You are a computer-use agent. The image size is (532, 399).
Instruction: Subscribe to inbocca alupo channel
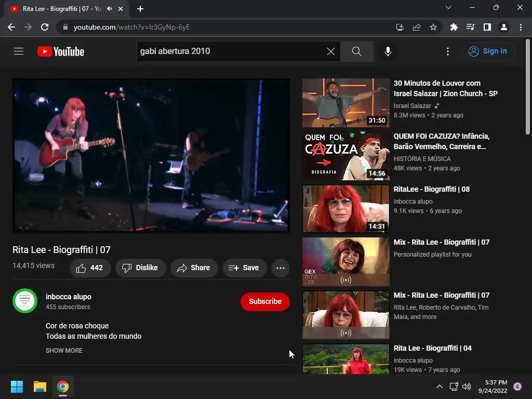coord(265,301)
